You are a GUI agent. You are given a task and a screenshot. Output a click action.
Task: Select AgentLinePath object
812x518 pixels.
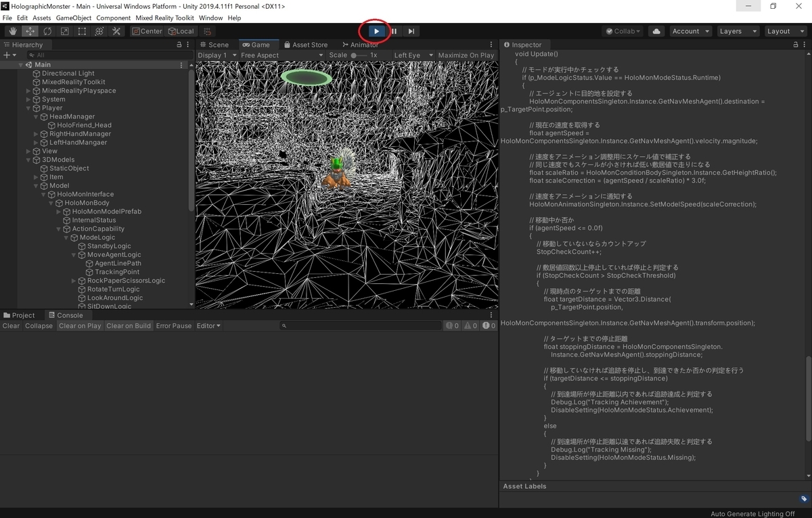[x=118, y=263]
